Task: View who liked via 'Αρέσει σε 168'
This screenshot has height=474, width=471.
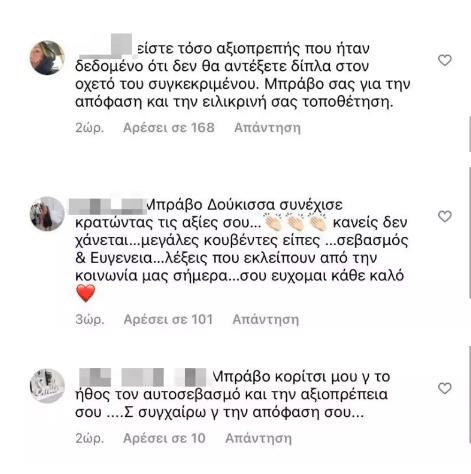Action: point(169,128)
